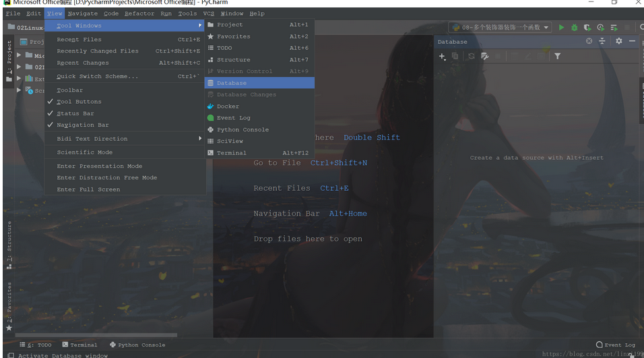Screen dimensions: 644x358
Task: Click the Structure vertical tab on left
Action: [9, 245]
